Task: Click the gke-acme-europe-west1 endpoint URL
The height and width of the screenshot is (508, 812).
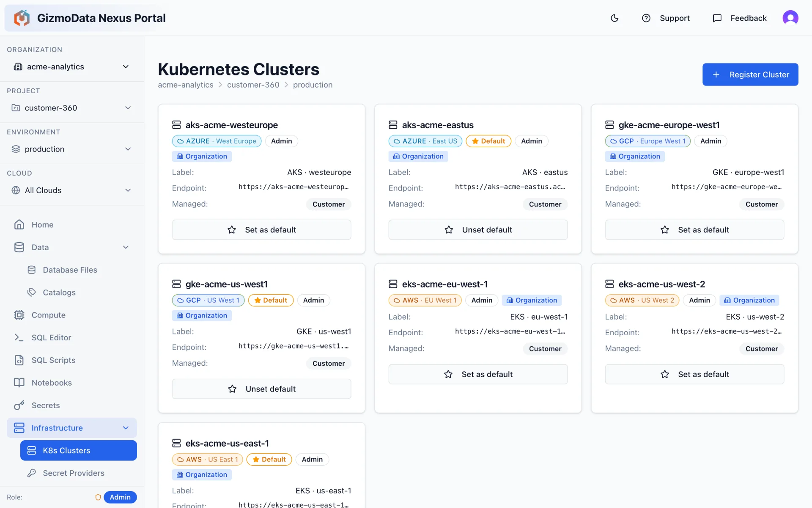Action: (x=727, y=187)
